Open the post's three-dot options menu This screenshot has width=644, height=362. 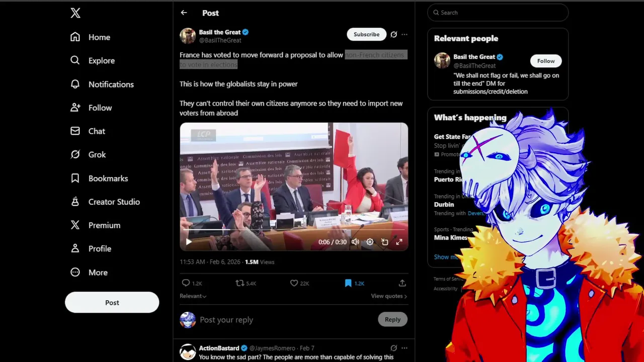[405, 35]
